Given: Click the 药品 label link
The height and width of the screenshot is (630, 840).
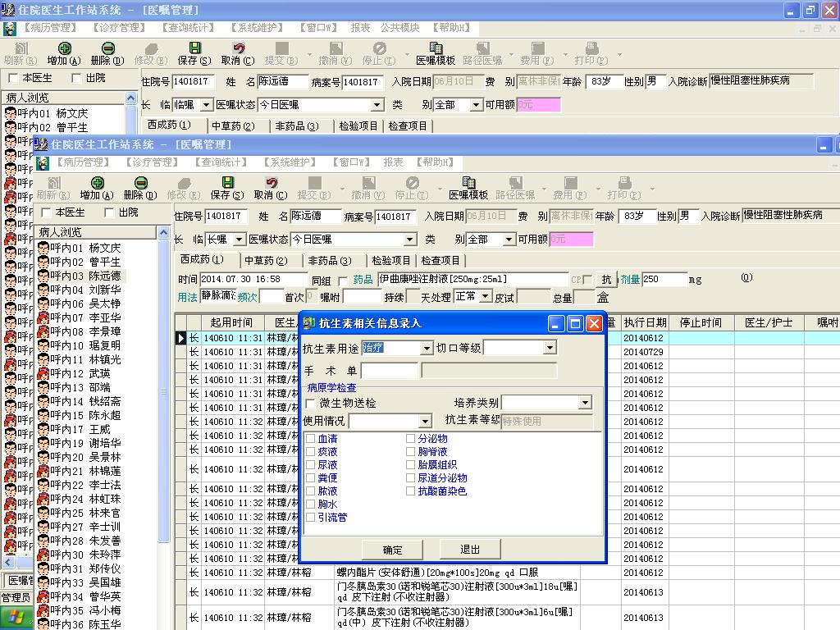Looking at the screenshot, I should [x=363, y=279].
